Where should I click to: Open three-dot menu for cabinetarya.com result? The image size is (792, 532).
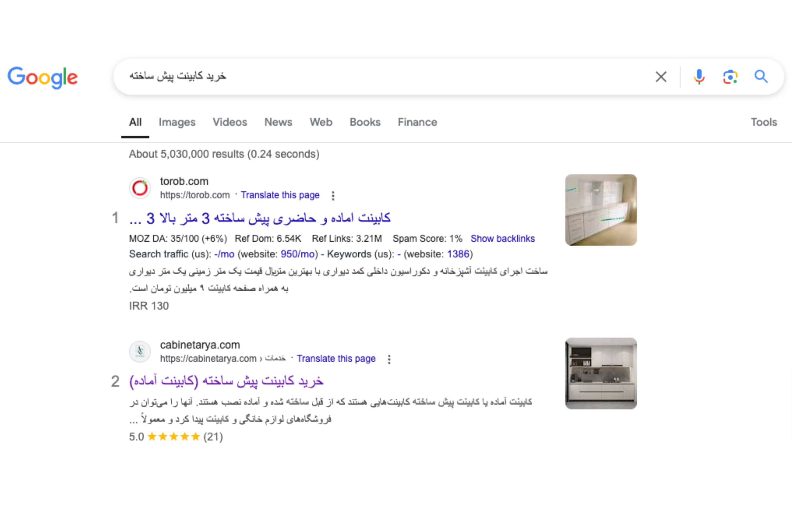(x=389, y=359)
